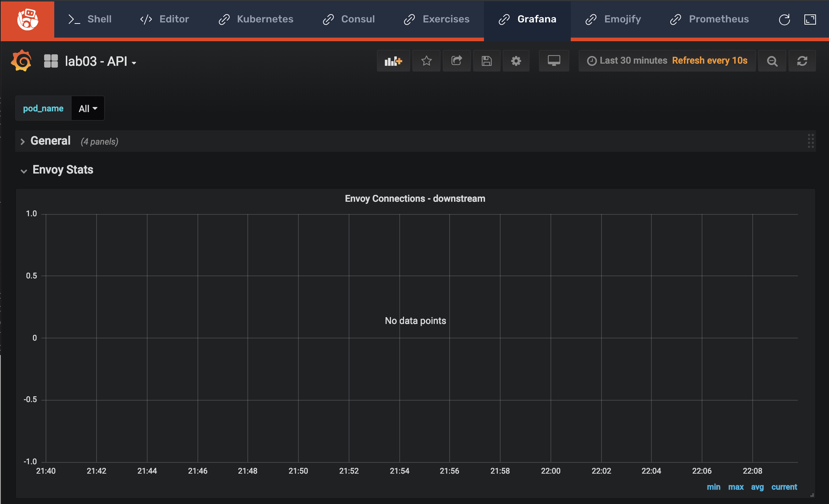
Task: Expand the view to fullscreen
Action: pos(810,20)
